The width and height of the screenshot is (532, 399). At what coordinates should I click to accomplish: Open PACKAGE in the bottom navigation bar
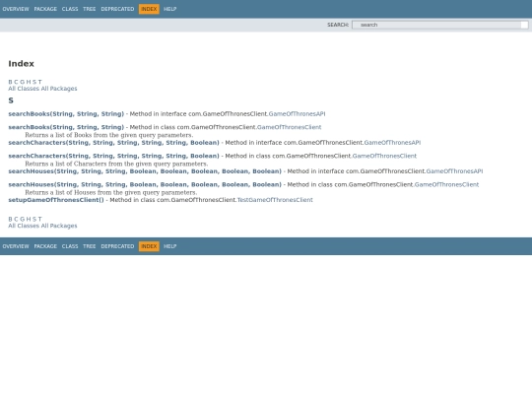(45, 246)
